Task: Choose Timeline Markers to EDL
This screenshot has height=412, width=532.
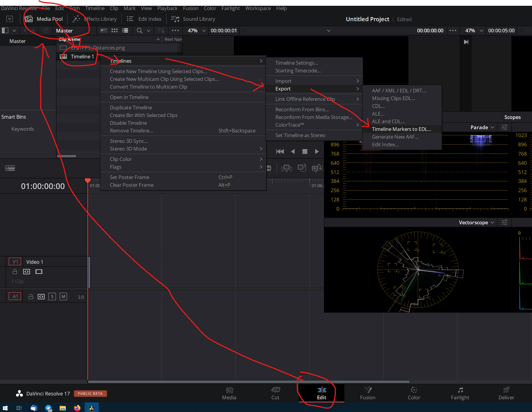Action: tap(402, 129)
